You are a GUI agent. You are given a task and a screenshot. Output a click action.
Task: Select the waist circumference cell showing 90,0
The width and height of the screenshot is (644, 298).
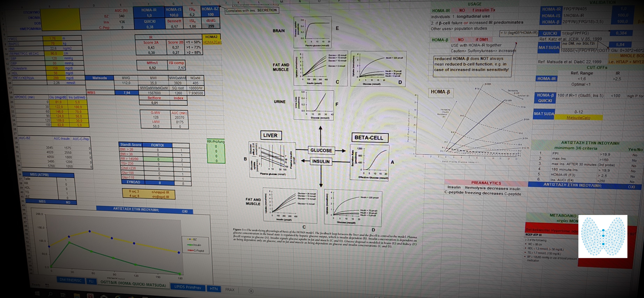[x=54, y=53]
